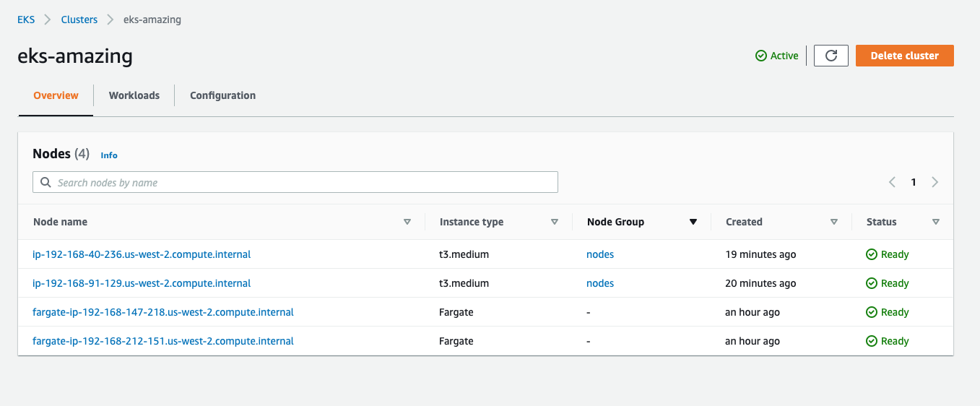
Task: Open fargate-ip-192-168-147-218 node link
Action: coord(163,312)
